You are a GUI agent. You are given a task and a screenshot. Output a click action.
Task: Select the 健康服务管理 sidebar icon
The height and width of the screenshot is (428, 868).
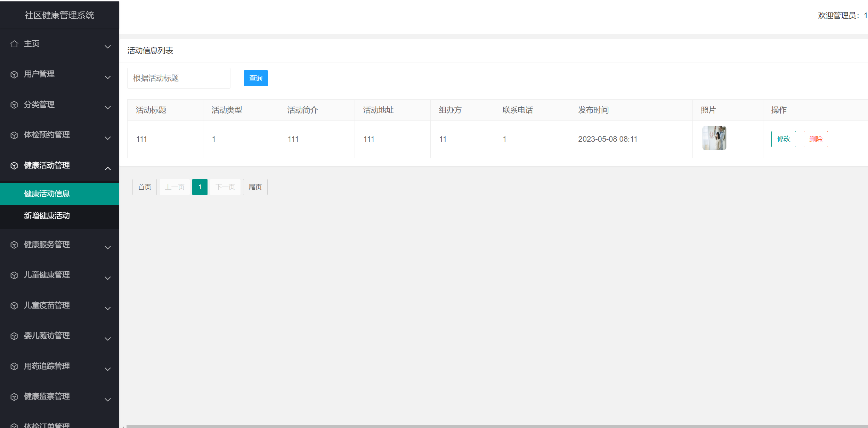(x=14, y=244)
